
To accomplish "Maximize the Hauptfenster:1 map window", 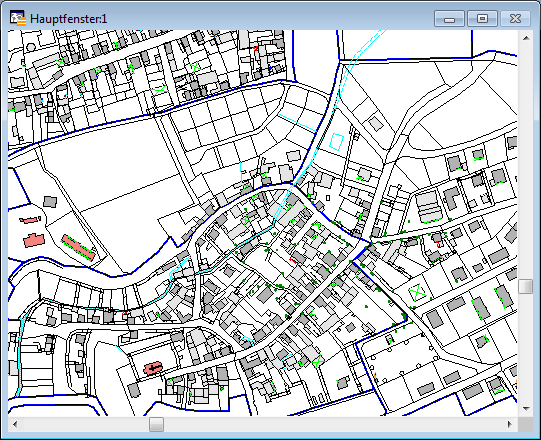I will tap(482, 19).
